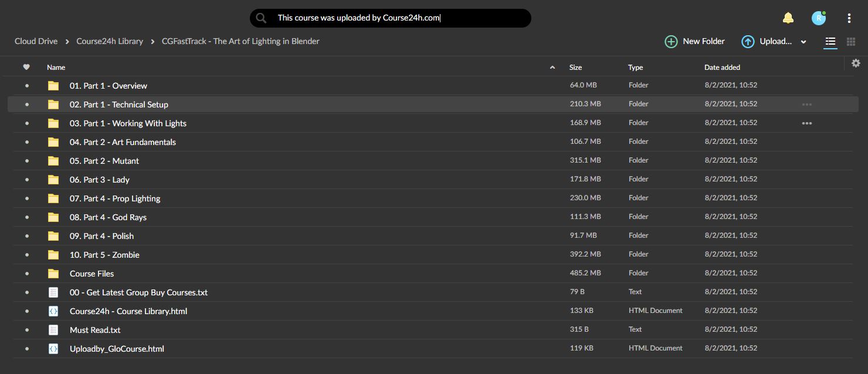Viewport: 868px width, 374px height.
Task: Select 00 - Get Latest Group Buy Courses.txt
Action: click(138, 292)
